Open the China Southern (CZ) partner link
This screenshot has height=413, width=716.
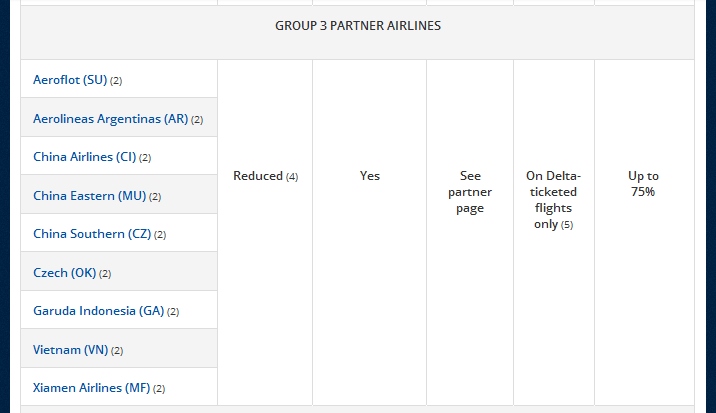92,234
